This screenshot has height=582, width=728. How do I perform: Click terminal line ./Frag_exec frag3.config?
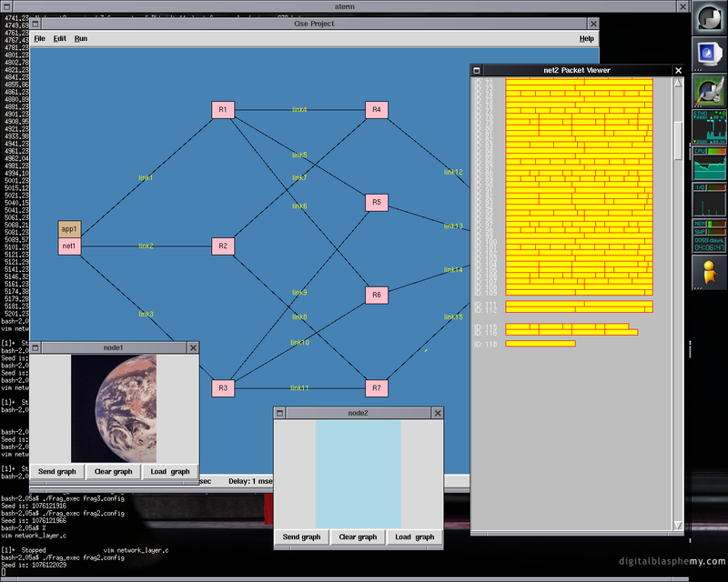(x=84, y=498)
